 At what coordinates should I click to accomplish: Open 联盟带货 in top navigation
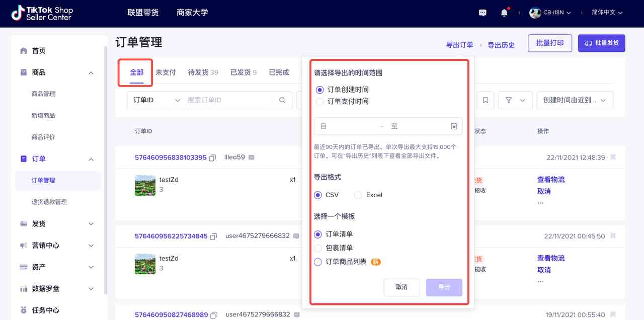pos(143,13)
